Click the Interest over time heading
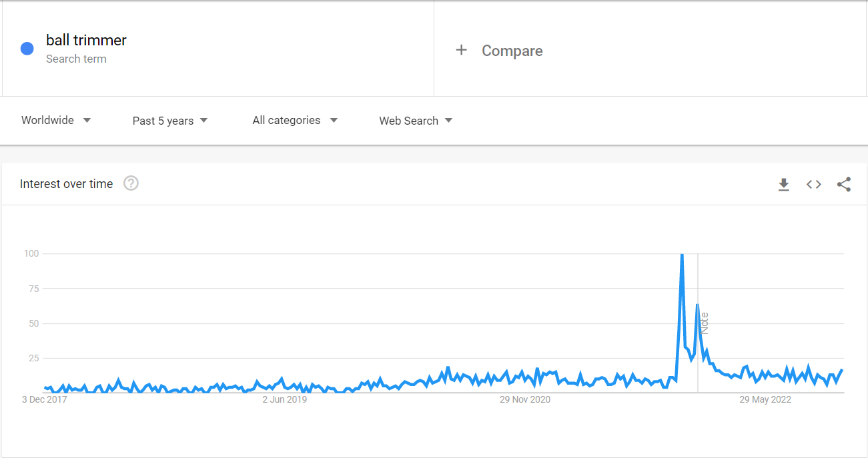The height and width of the screenshot is (458, 868). [67, 184]
